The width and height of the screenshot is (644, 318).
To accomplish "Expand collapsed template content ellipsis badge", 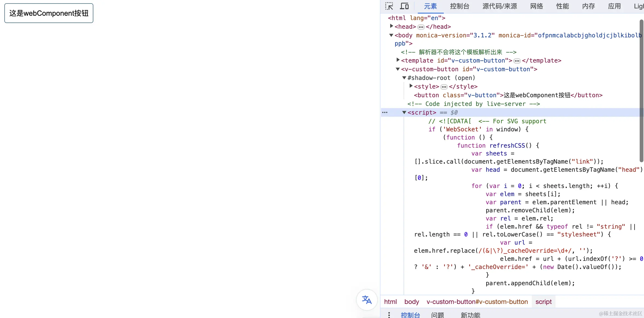I will click(x=517, y=61).
